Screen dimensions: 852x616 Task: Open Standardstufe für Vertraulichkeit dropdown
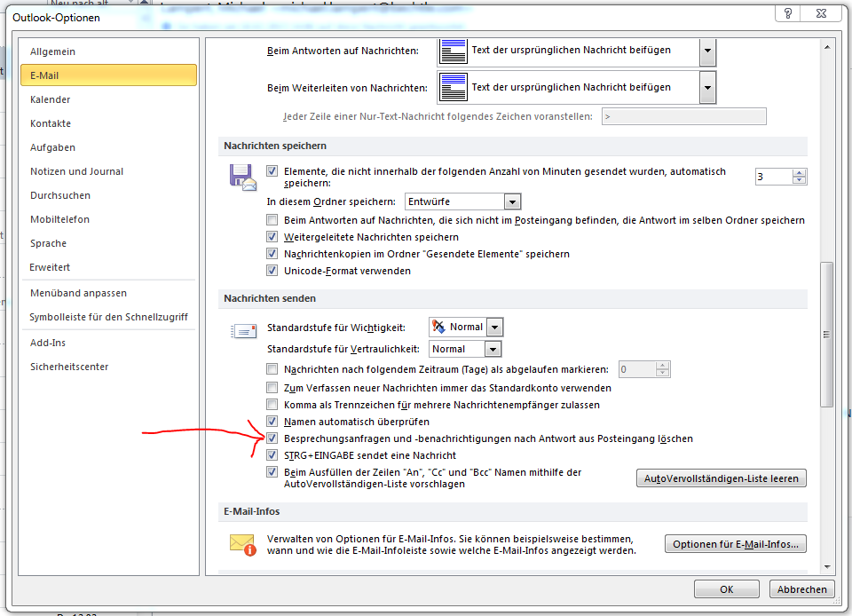(x=493, y=350)
